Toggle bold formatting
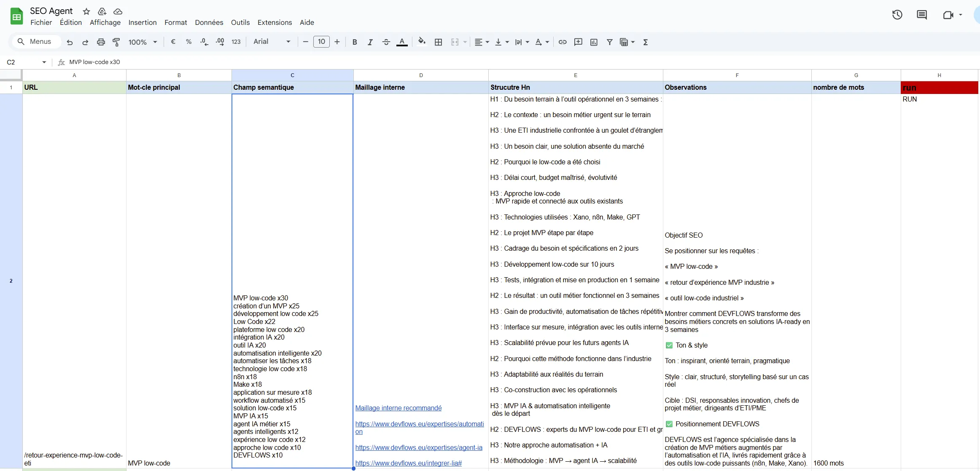Viewport: 980px width, 471px height. 355,42
